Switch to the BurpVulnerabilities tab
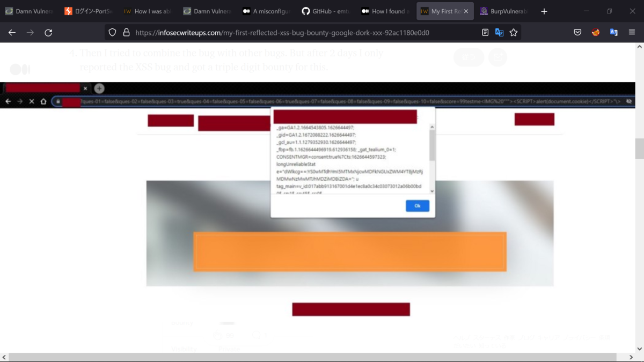 coord(504,11)
